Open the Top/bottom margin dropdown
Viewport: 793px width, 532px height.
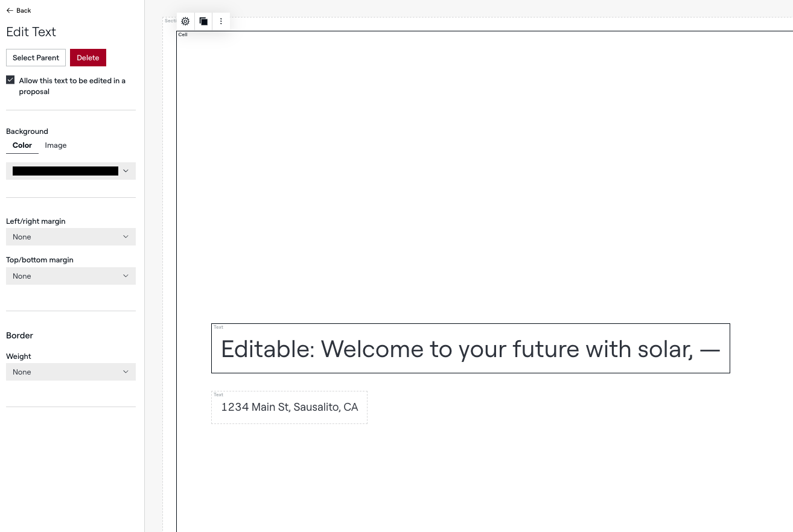pyautogui.click(x=71, y=276)
